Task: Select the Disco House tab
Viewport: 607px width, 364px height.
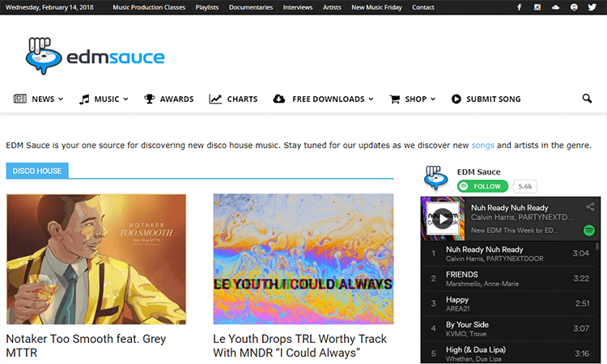Action: 37,171
